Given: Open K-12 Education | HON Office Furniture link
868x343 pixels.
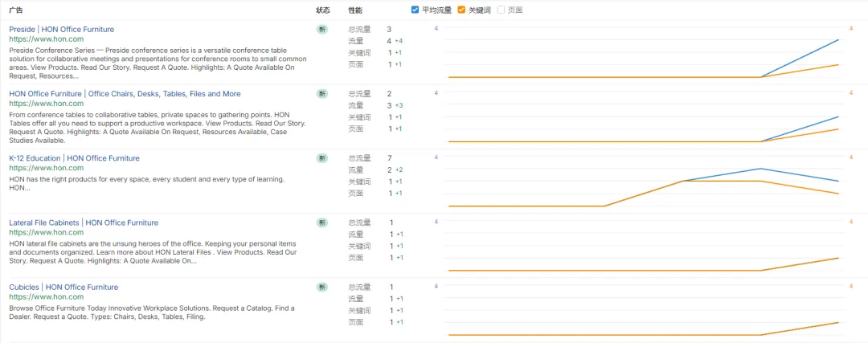Looking at the screenshot, I should point(74,158).
